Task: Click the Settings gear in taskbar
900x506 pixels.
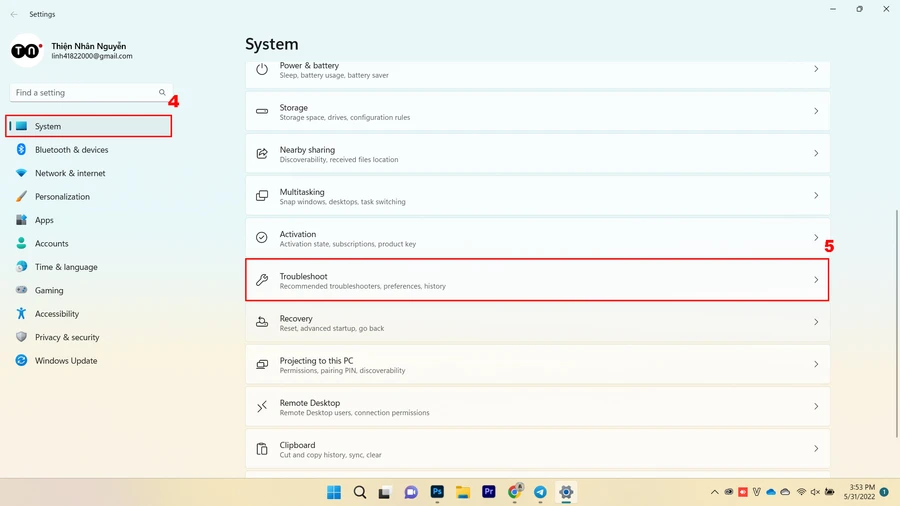Action: [566, 492]
